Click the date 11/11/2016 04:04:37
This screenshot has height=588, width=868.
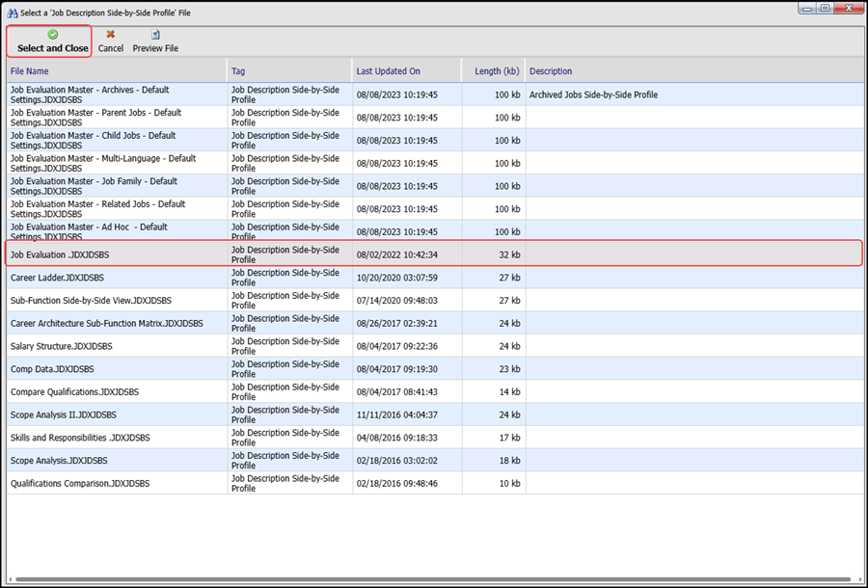point(397,414)
